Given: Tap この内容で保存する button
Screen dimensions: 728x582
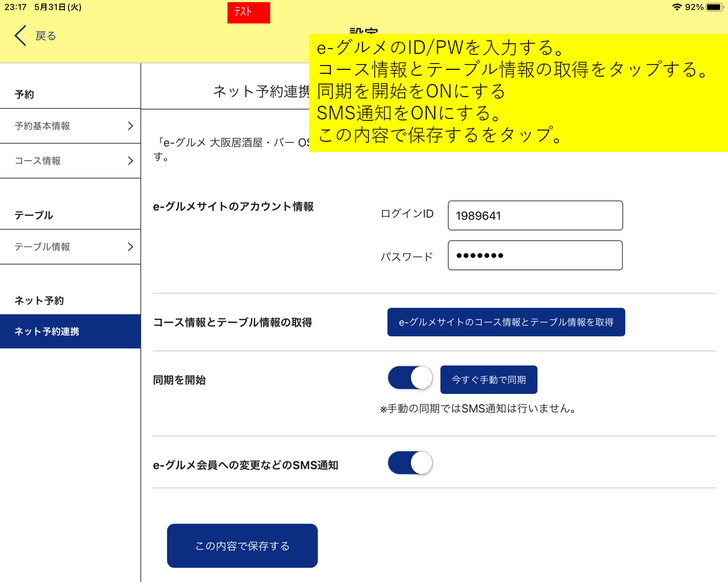Looking at the screenshot, I should [x=242, y=546].
